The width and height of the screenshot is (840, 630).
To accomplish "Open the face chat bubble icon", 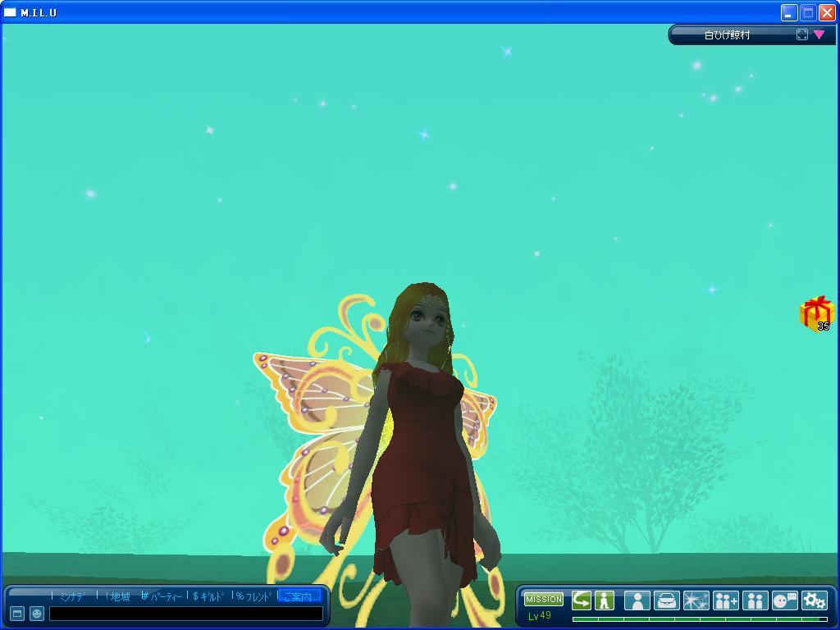I will [x=785, y=600].
